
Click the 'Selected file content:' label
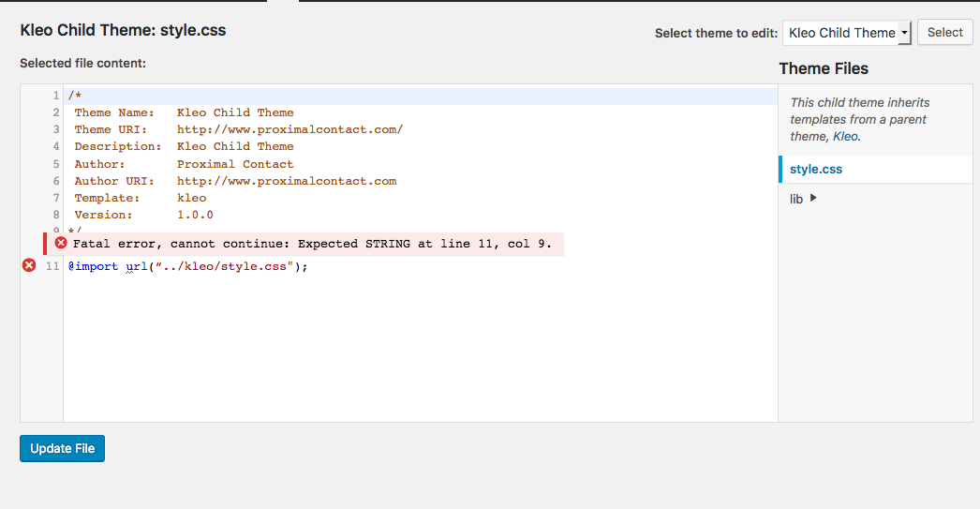point(83,63)
